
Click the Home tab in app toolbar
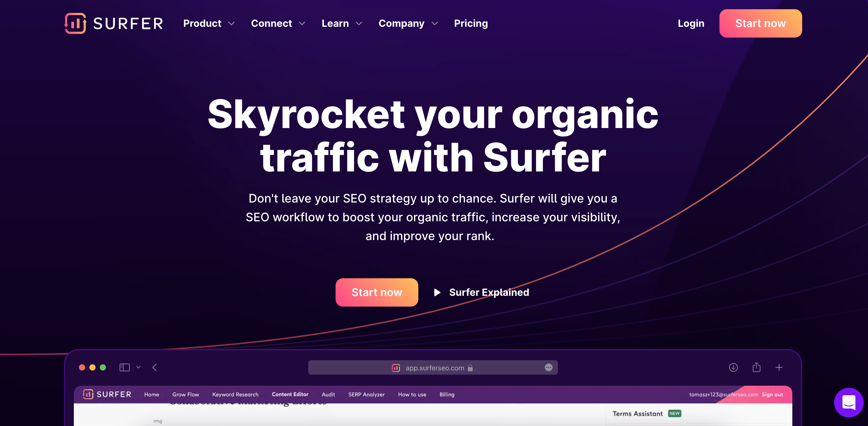pos(152,394)
